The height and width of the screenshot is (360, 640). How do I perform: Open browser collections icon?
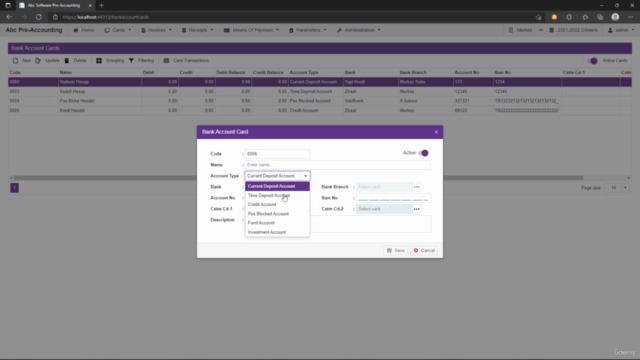[600, 17]
